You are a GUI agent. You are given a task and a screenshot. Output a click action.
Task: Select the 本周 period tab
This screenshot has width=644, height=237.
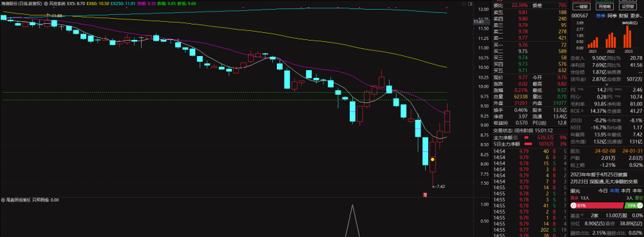614,191
